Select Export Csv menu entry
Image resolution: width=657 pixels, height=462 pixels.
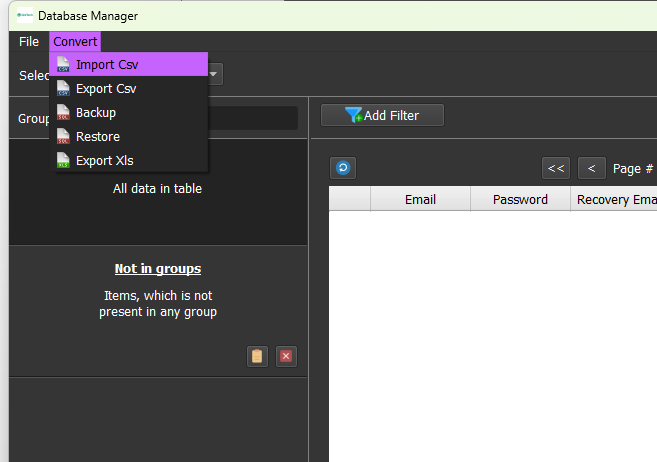click(x=106, y=89)
